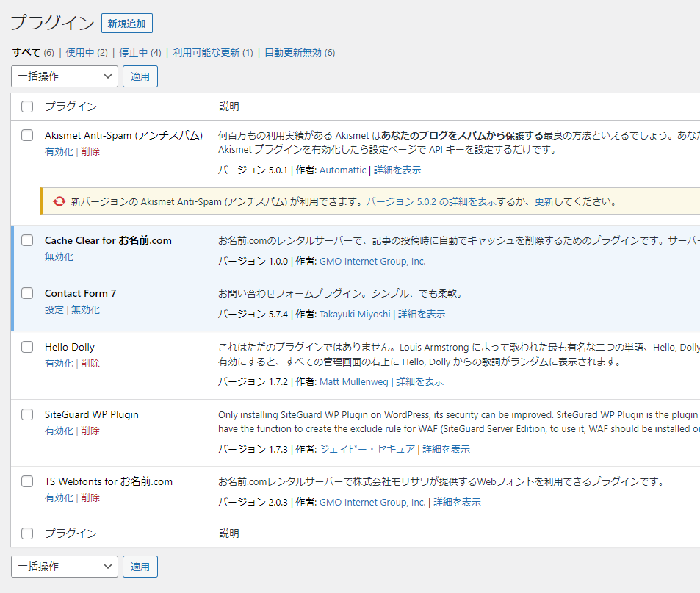This screenshot has width=700, height=593.
Task: Check the TS Webfonts for お名前.com checkbox
Action: coord(27,481)
